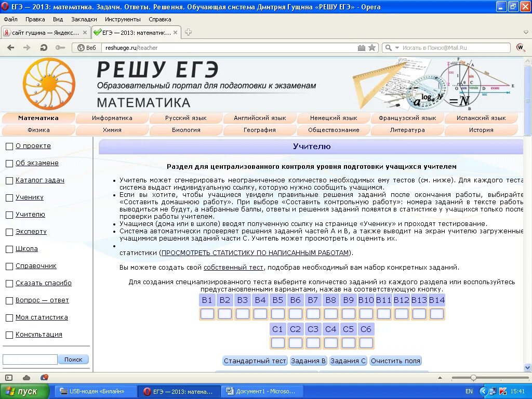Click the Opera panel toggle icon in status bar
Screen dimensions: 532x399
(x=9, y=378)
